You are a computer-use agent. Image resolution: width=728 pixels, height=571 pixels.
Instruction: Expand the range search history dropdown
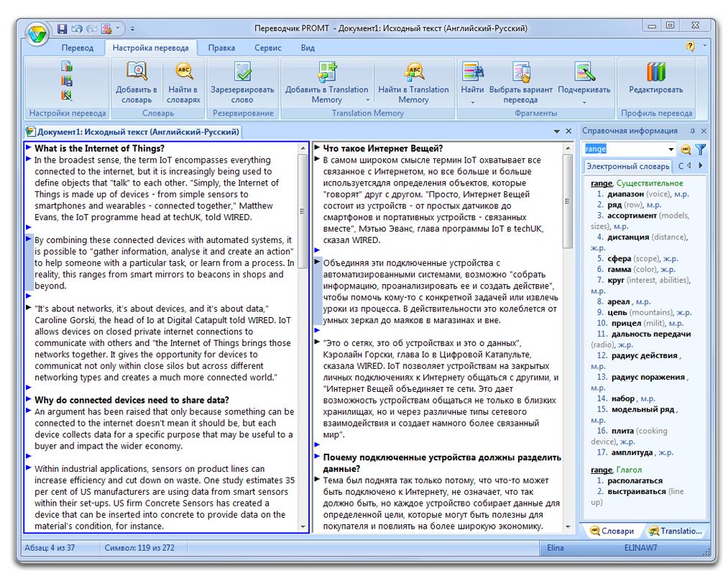pyautogui.click(x=671, y=149)
